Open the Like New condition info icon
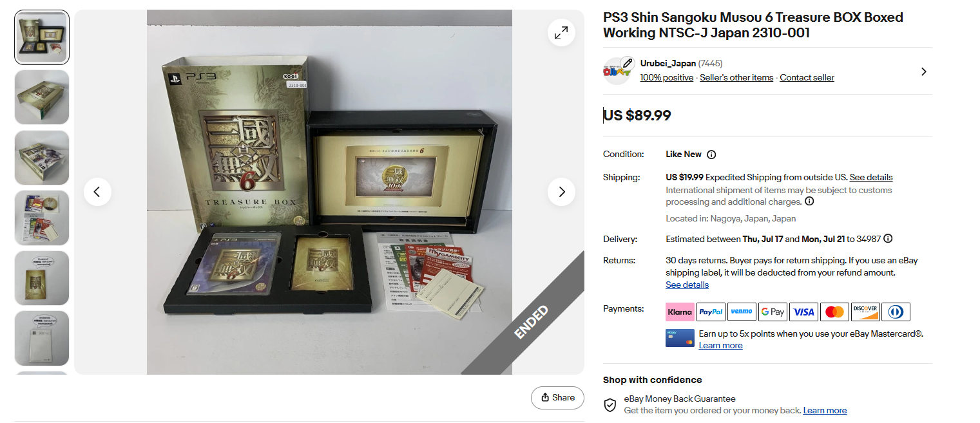This screenshot has height=423, width=980. [x=711, y=155]
